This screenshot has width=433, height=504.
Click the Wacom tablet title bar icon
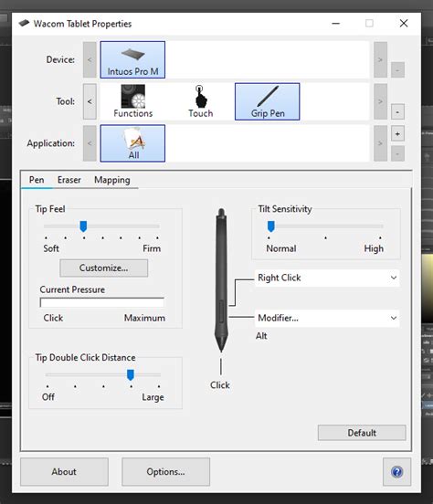pos(24,24)
